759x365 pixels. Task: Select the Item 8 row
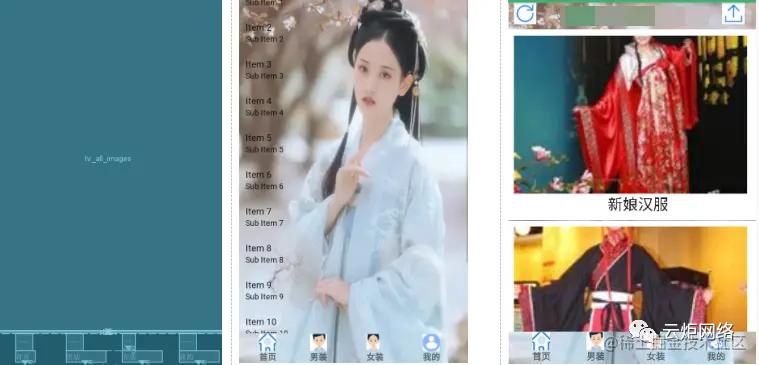[353, 254]
